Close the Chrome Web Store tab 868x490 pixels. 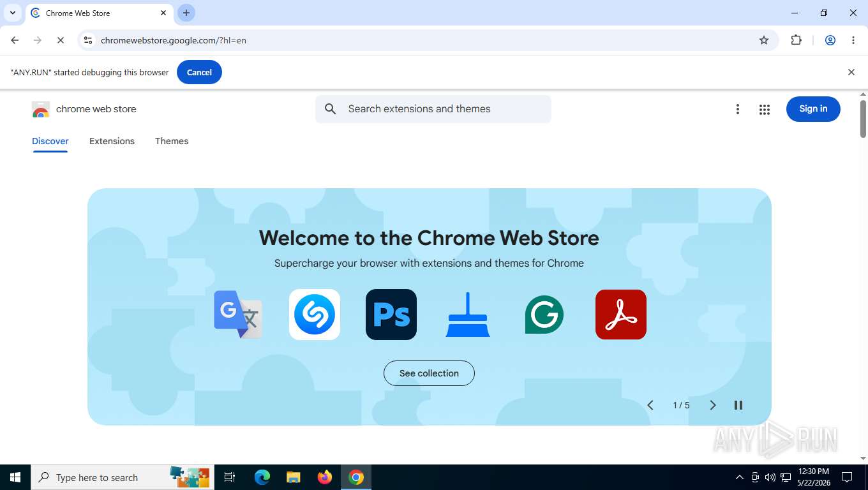click(163, 13)
